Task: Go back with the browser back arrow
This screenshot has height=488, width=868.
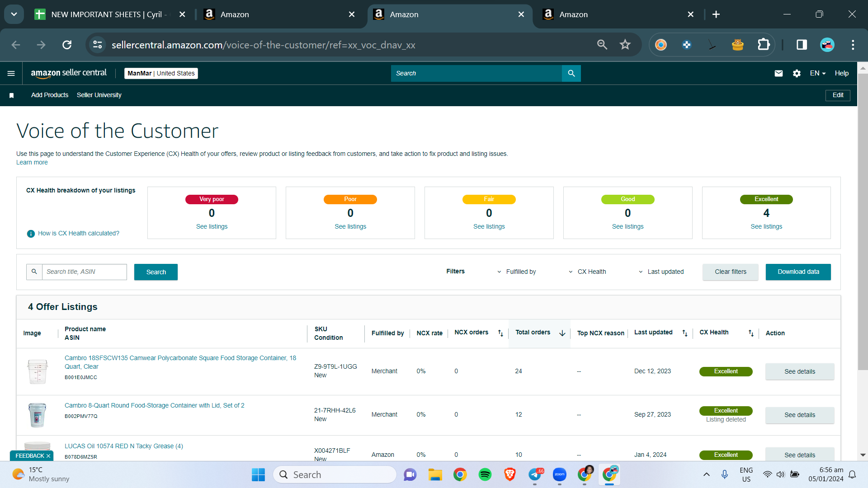Action: (16, 45)
